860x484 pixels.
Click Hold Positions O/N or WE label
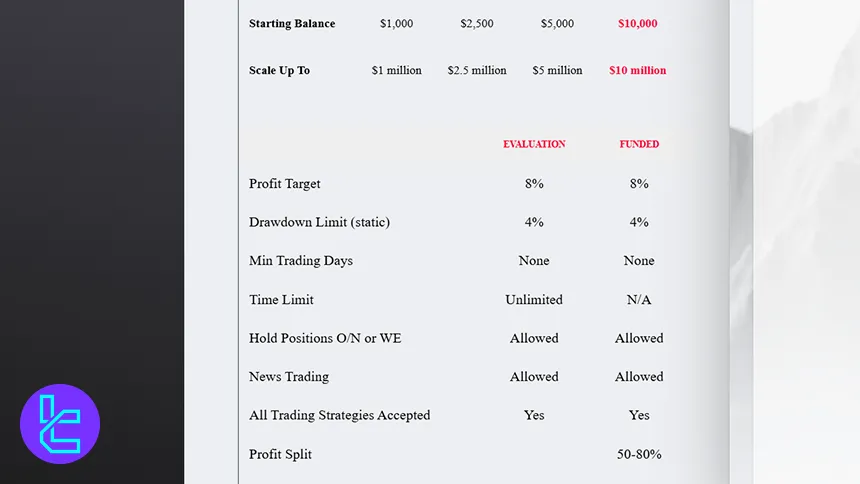pyautogui.click(x=325, y=339)
